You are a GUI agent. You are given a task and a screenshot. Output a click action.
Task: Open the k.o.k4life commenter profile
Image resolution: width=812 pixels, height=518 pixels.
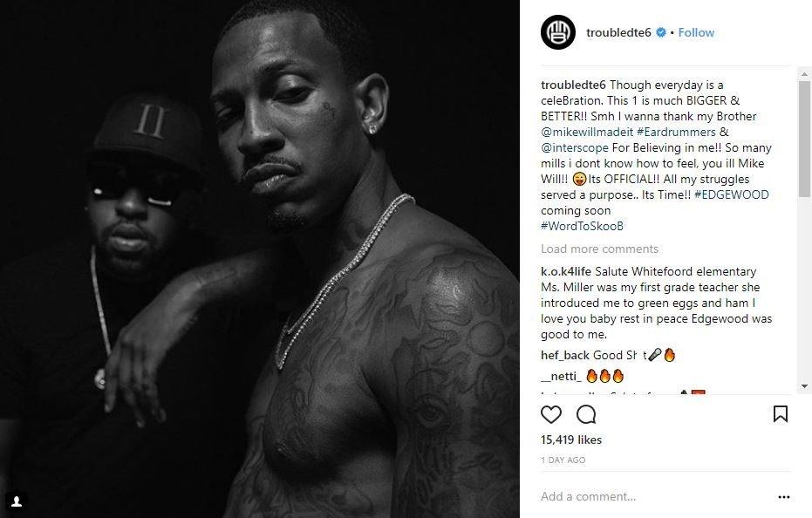click(566, 271)
